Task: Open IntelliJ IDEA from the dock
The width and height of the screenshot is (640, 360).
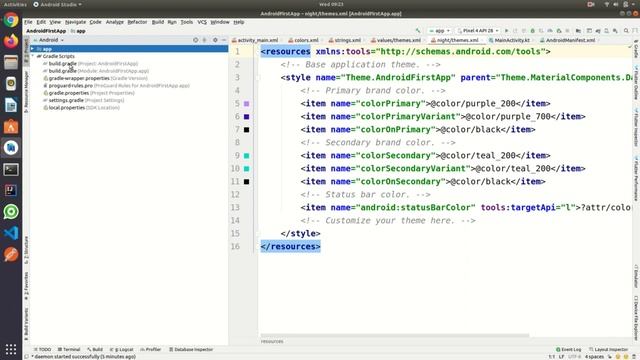Action: [x=11, y=191]
